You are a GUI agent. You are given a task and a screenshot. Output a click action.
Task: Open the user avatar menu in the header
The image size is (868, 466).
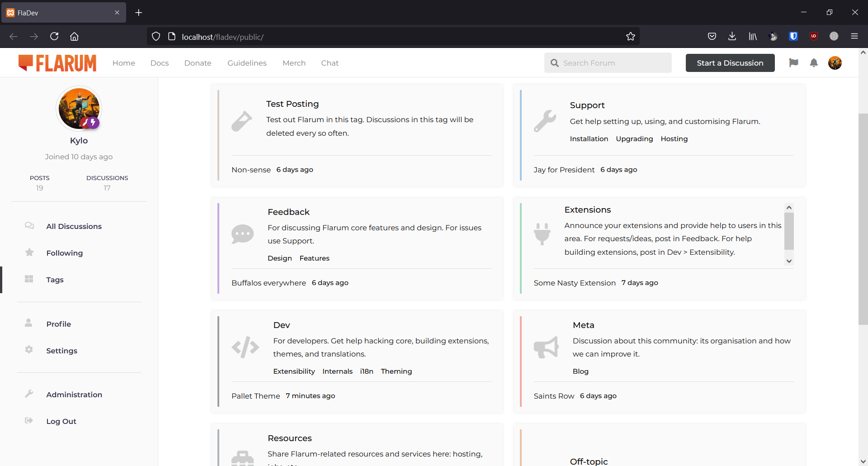[x=835, y=63]
